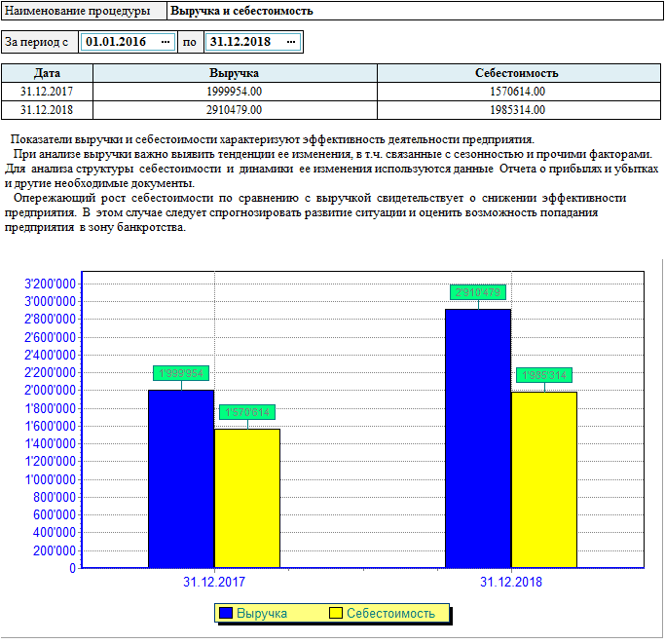Select cost cell 1985314.00
This screenshot has width=665, height=644.
pos(519,110)
